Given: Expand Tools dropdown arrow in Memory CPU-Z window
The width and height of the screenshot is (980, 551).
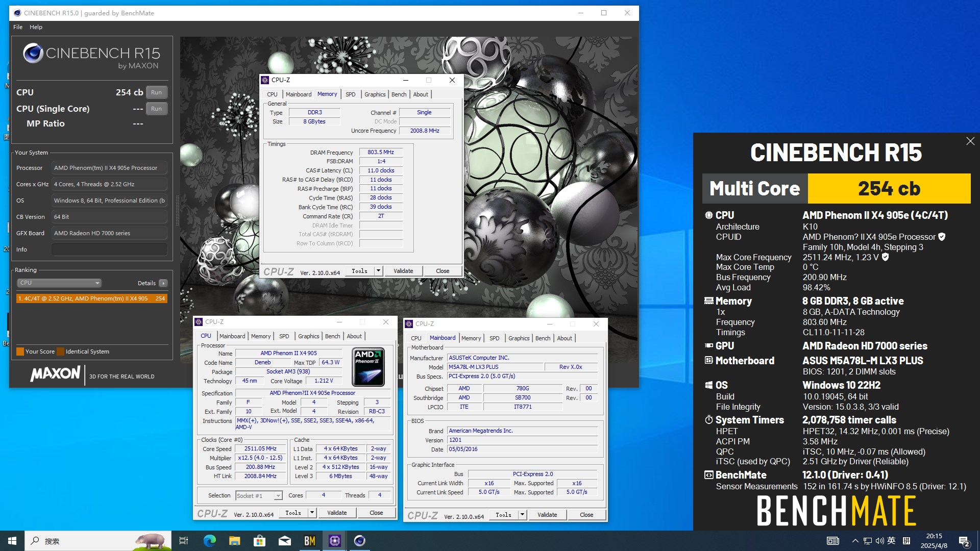Looking at the screenshot, I should pyautogui.click(x=378, y=271).
